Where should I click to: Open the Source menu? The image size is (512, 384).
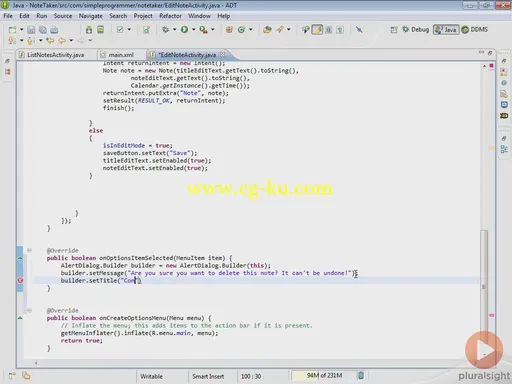pyautogui.click(x=63, y=16)
